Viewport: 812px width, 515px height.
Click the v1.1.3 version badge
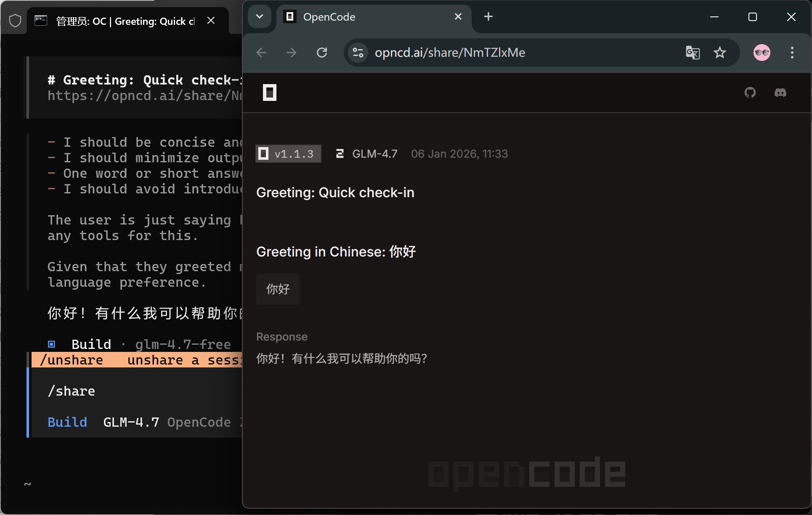(x=288, y=154)
